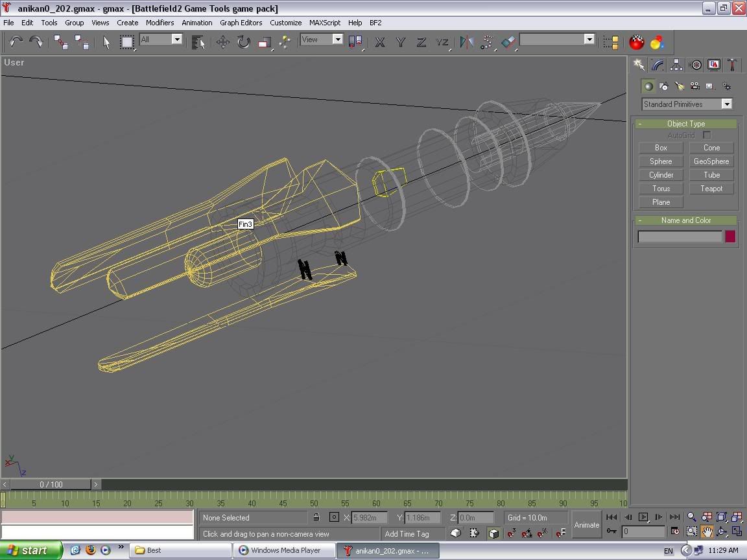Click the Align tool in the toolbar
The image size is (747, 560).
click(x=508, y=42)
